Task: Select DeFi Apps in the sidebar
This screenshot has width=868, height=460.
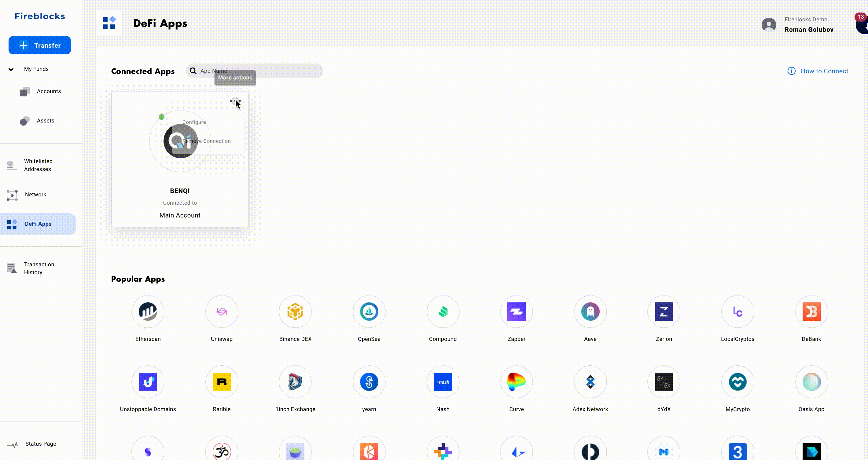Action: 38,224
